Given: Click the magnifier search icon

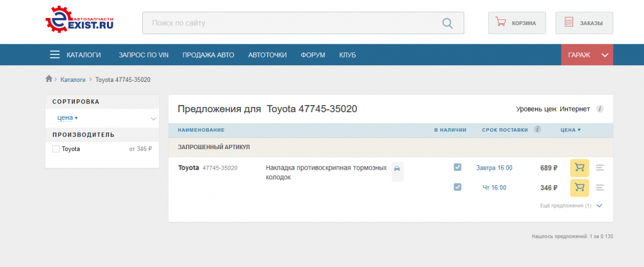Looking at the screenshot, I should point(448,23).
